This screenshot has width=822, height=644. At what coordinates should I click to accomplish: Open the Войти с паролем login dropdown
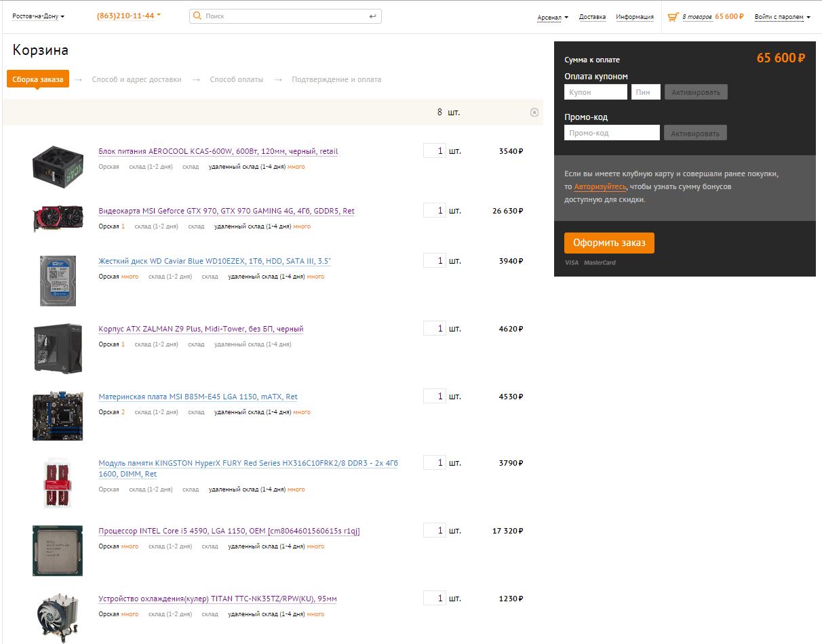tap(782, 18)
